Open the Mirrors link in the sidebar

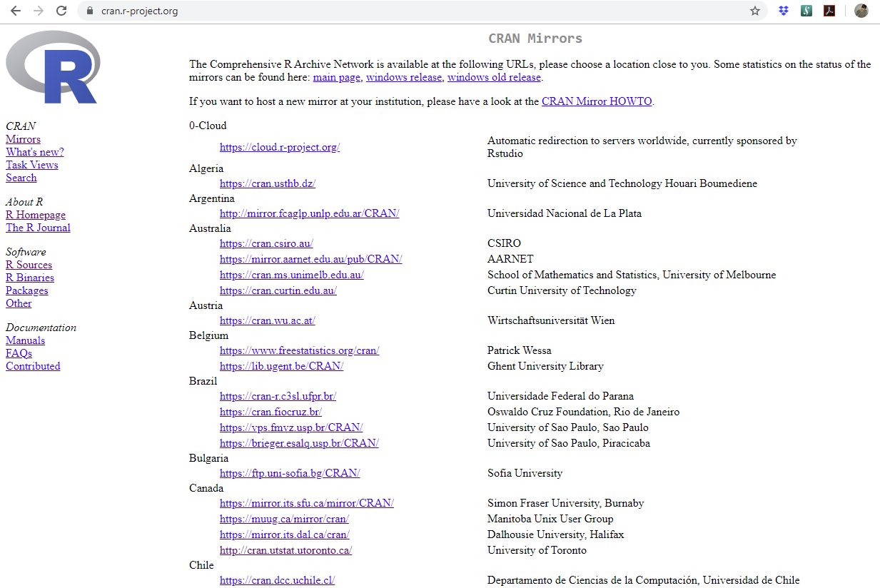[23, 139]
